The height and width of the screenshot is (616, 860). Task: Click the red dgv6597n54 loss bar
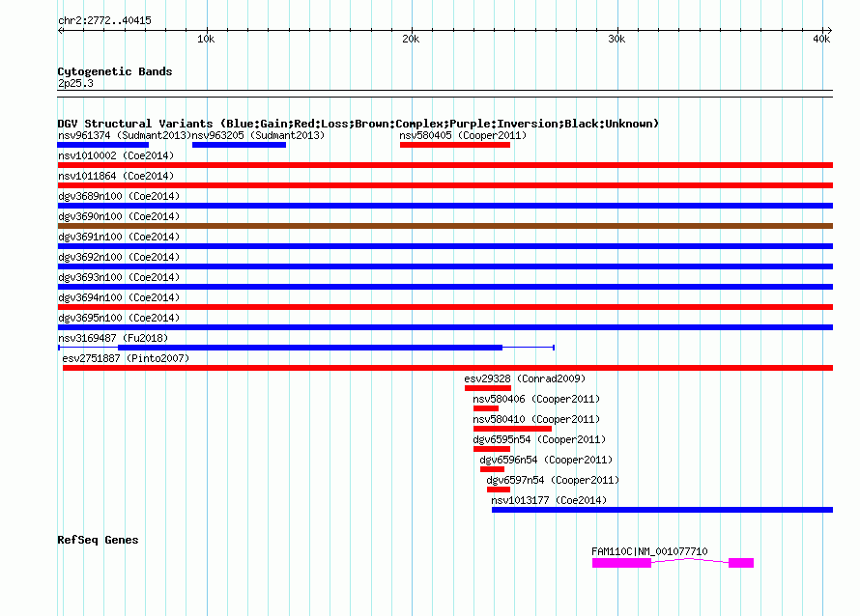499,490
